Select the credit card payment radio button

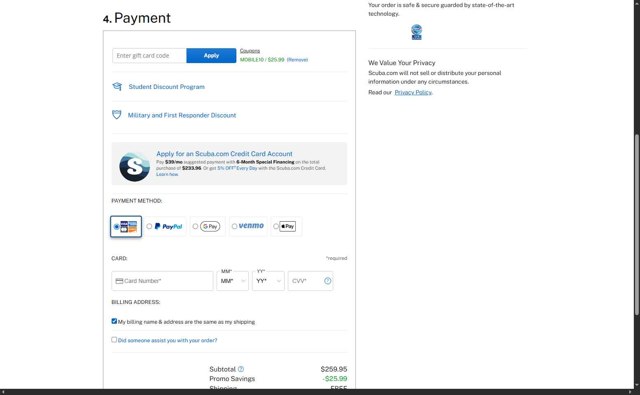[116, 226]
